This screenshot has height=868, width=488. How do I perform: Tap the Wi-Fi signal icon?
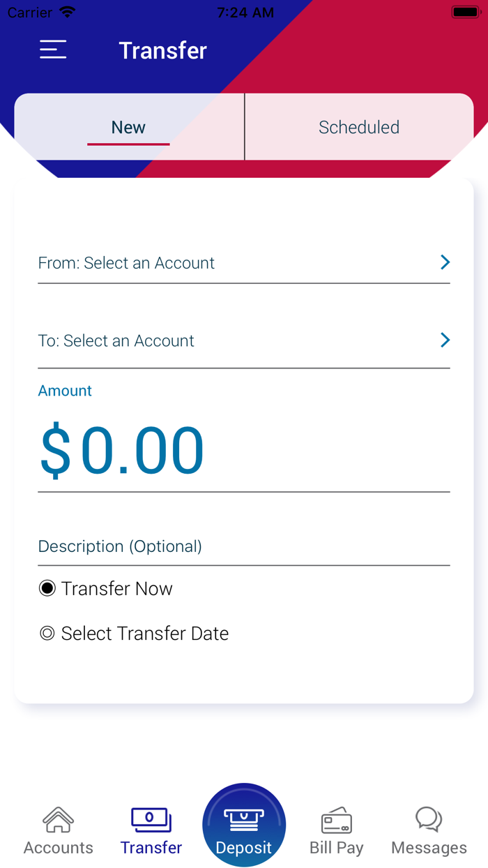(68, 13)
